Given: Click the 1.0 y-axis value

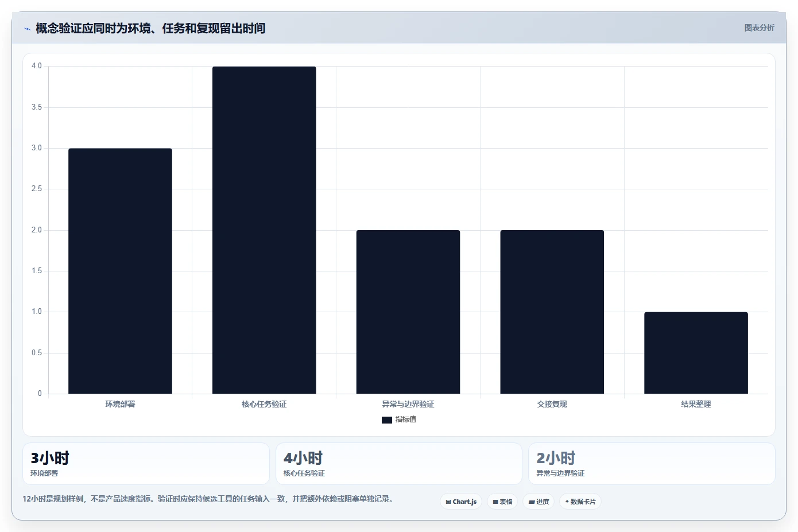Looking at the screenshot, I should point(37,312).
